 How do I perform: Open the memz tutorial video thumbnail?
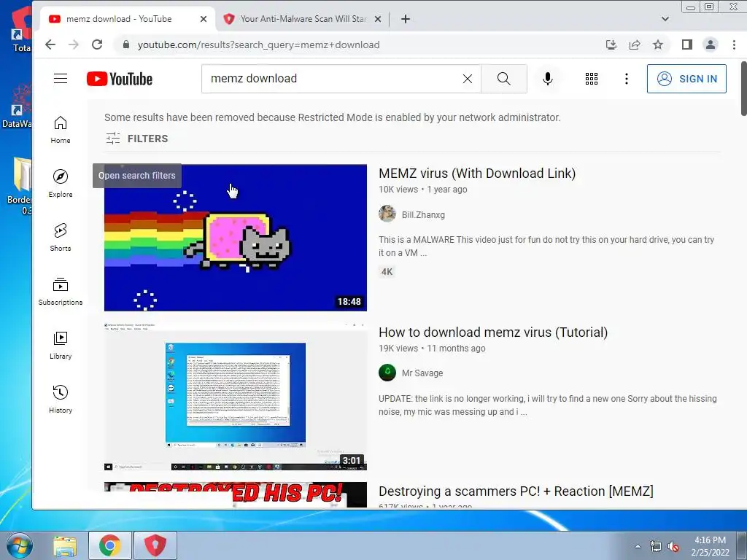coord(236,397)
